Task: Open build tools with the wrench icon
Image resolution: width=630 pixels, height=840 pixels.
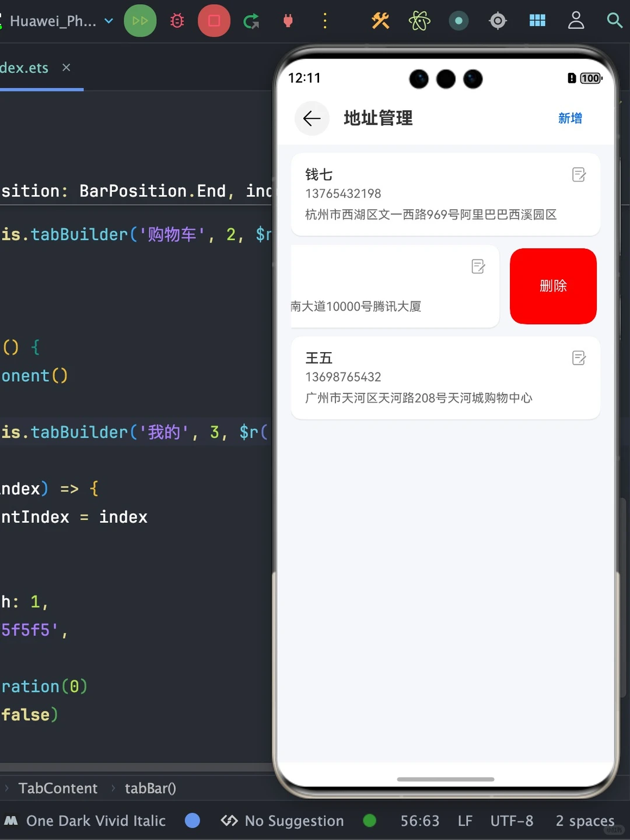Action: [x=380, y=20]
